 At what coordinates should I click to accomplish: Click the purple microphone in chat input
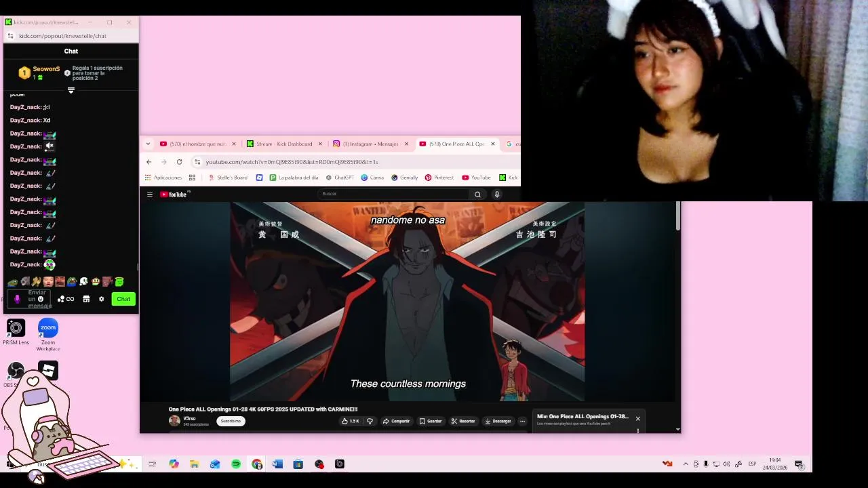click(x=17, y=299)
